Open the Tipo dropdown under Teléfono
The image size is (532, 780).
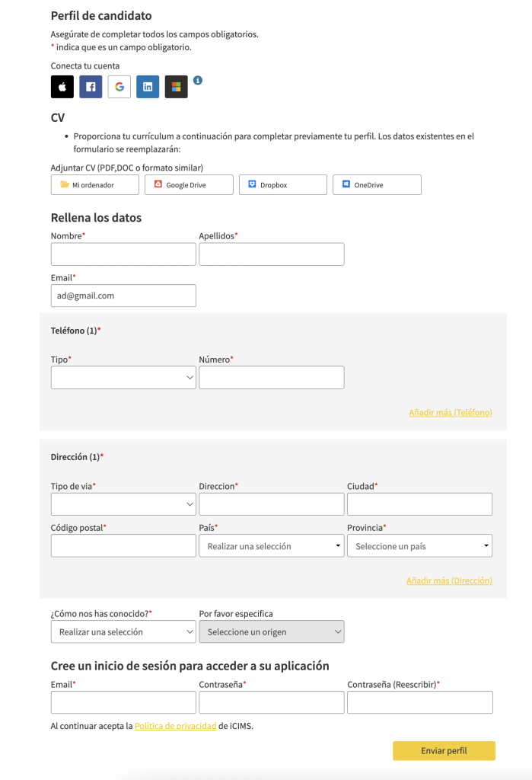tap(123, 377)
